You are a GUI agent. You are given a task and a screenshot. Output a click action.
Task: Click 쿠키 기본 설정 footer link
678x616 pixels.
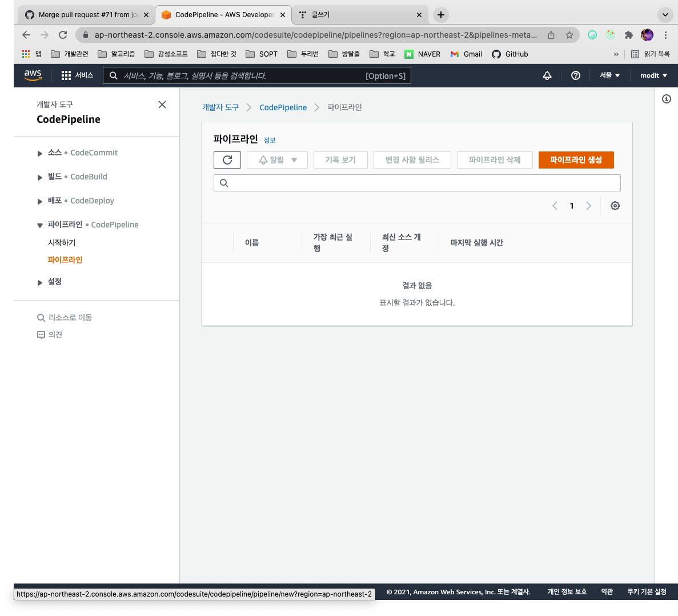click(x=647, y=592)
